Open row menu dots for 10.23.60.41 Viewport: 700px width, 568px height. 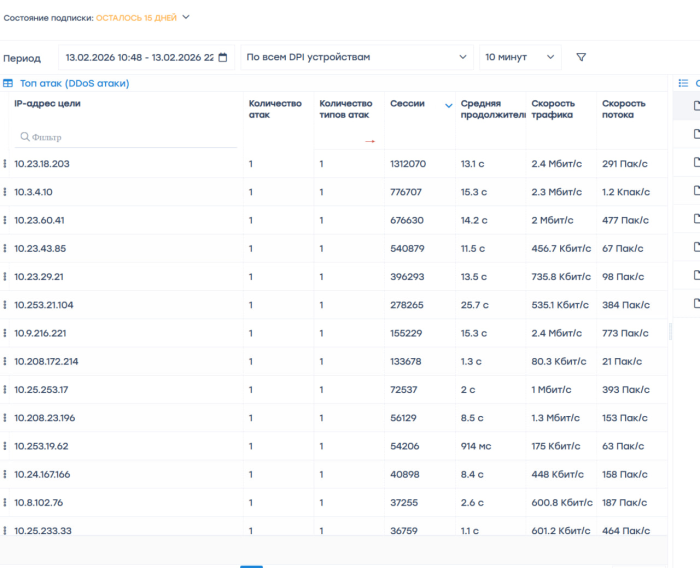pyautogui.click(x=5, y=220)
